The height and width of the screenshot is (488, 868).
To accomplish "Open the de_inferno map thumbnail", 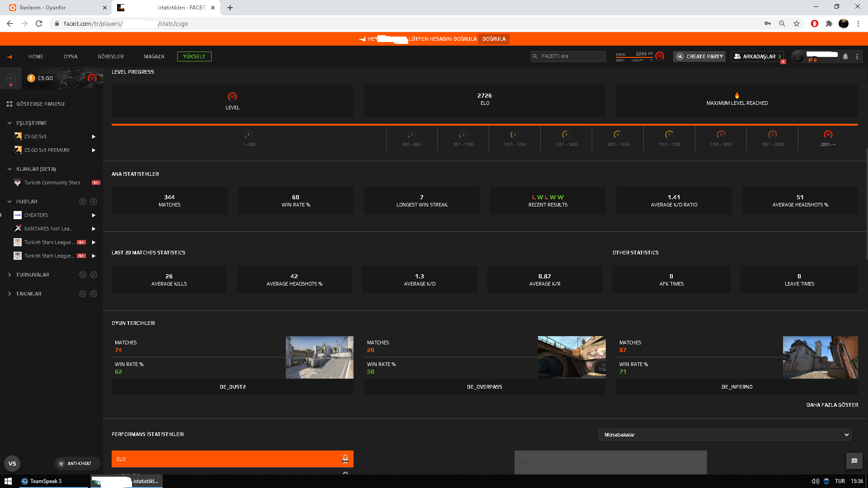I will coord(821,357).
